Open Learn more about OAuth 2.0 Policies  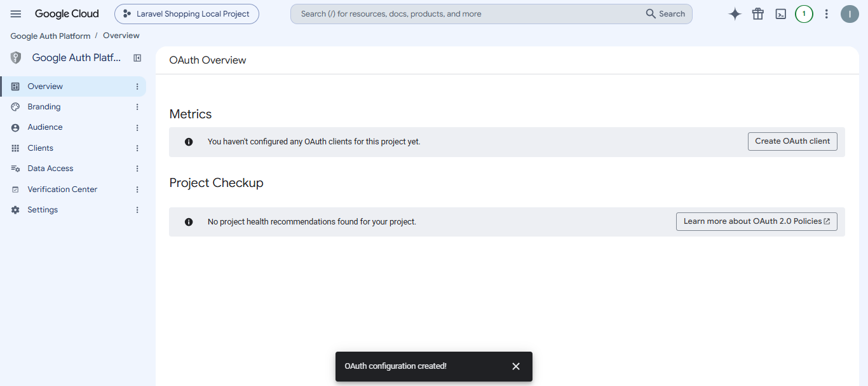click(757, 221)
